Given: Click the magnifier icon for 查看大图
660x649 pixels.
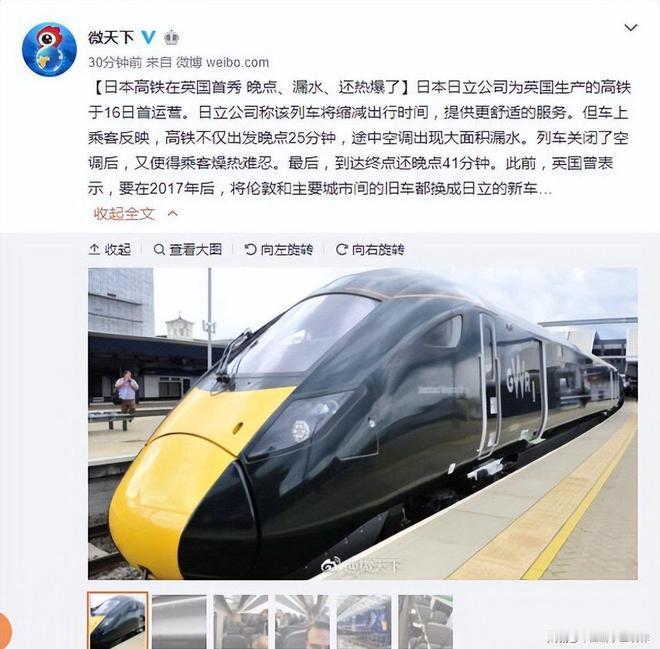Looking at the screenshot, I should point(159,250).
